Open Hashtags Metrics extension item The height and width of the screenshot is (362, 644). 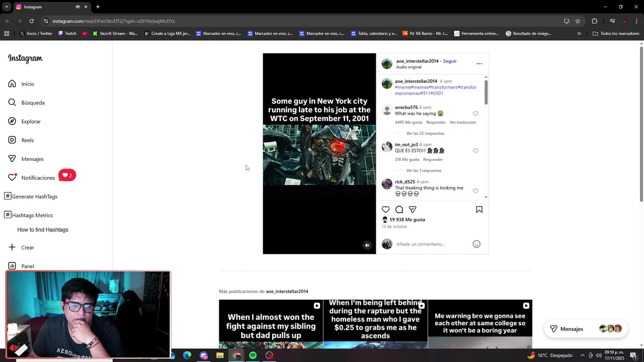click(29, 215)
